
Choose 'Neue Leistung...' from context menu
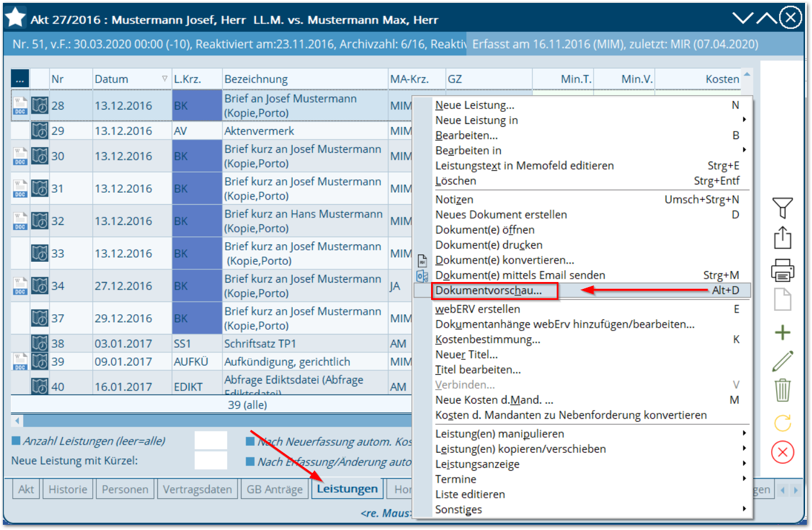582,105
